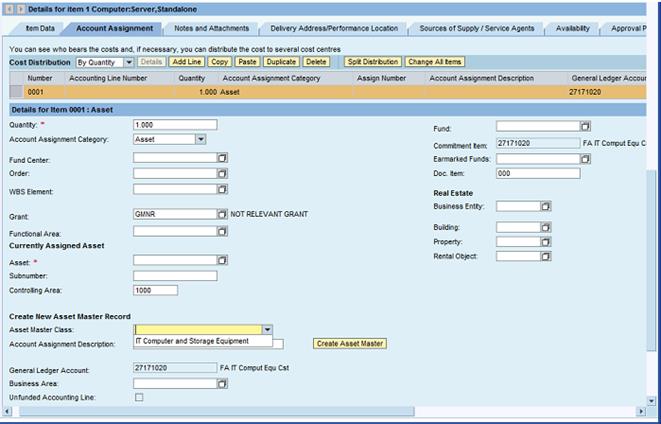Open value help for Fund field
This screenshot has height=424, width=661.
[585, 126]
